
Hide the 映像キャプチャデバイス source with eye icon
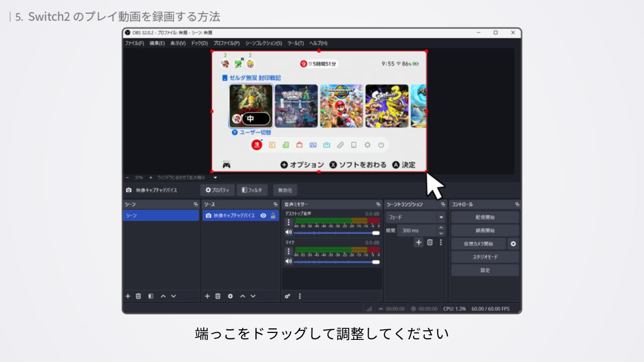pos(263,216)
